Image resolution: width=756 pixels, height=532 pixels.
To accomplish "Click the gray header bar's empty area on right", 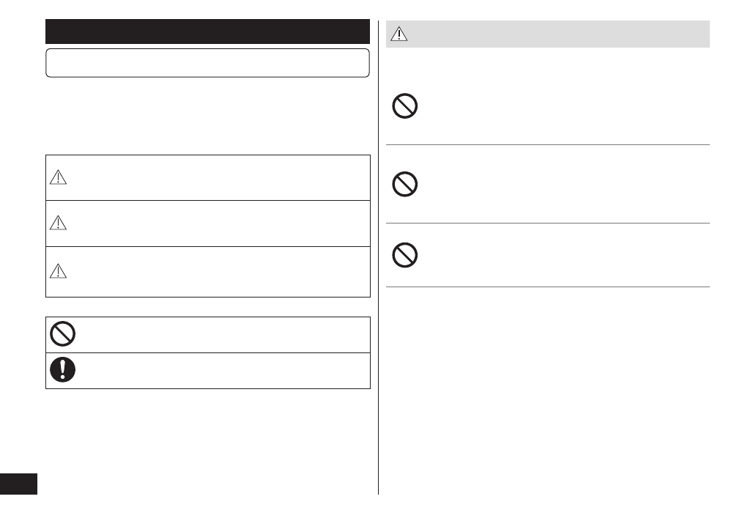I will coord(557,34).
